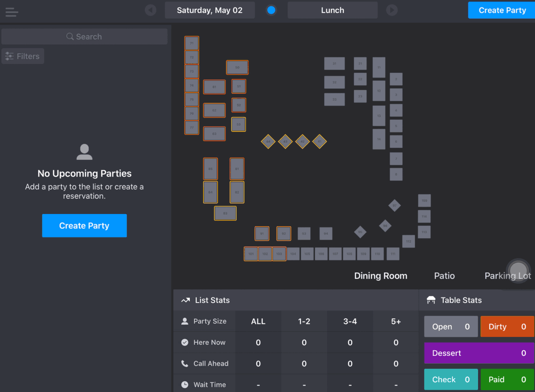Select diamond table 44
Image resolution: width=535 pixels, height=392 pixels.
coord(268,142)
